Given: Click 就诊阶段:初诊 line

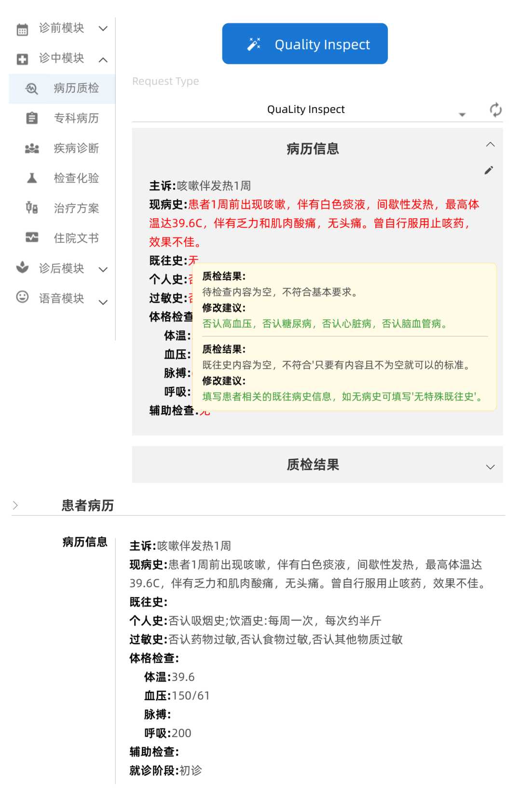Looking at the screenshot, I should [165, 770].
